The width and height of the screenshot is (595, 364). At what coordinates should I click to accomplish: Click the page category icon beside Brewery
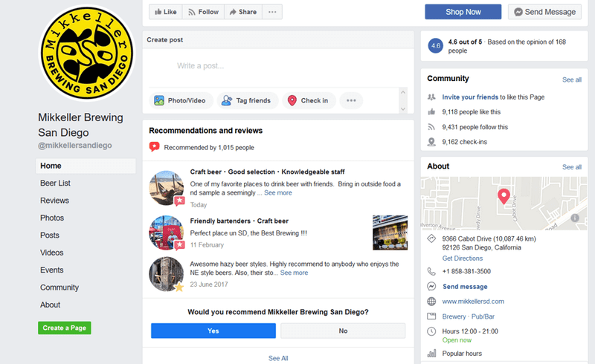point(431,316)
